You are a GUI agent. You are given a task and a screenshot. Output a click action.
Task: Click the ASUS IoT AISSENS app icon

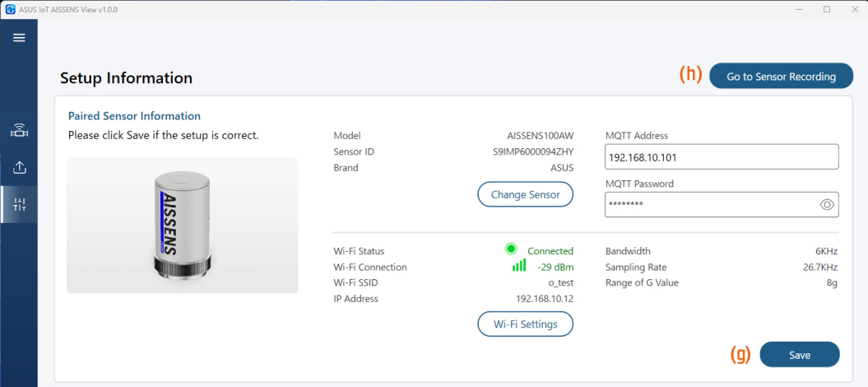point(10,9)
